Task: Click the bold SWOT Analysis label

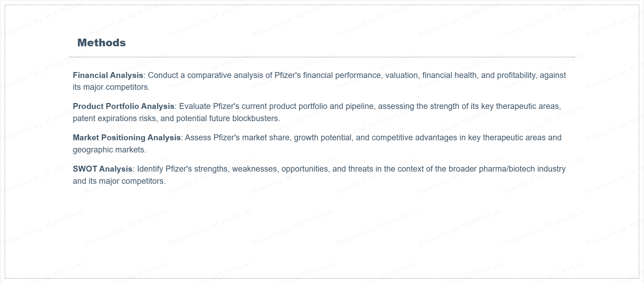Action: pos(102,169)
